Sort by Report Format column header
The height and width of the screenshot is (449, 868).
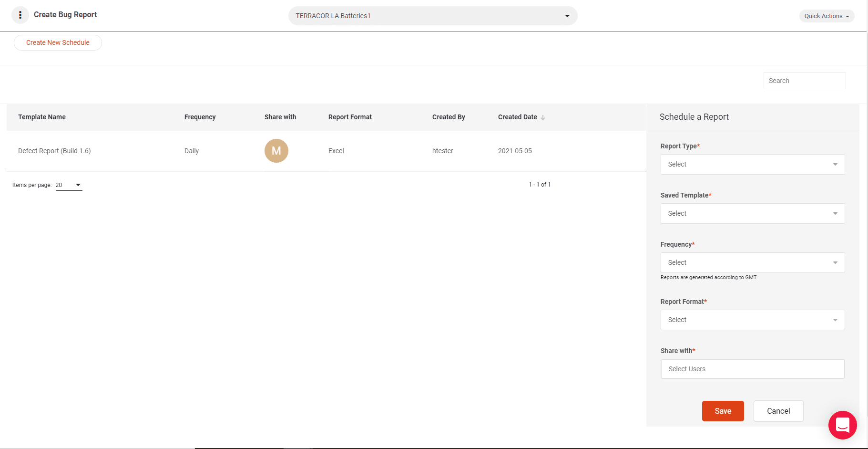[350, 117]
